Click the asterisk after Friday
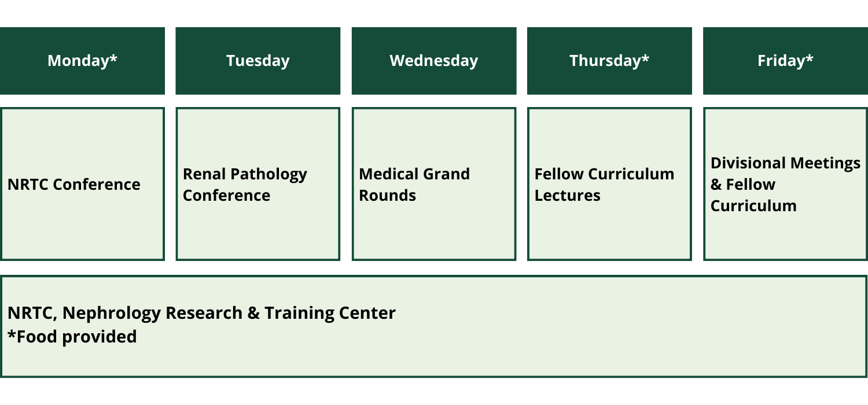 pyautogui.click(x=810, y=58)
